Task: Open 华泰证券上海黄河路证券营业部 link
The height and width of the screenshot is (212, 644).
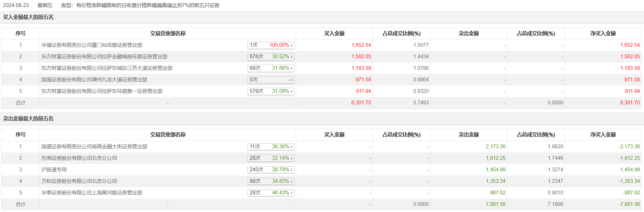Action: [92, 193]
